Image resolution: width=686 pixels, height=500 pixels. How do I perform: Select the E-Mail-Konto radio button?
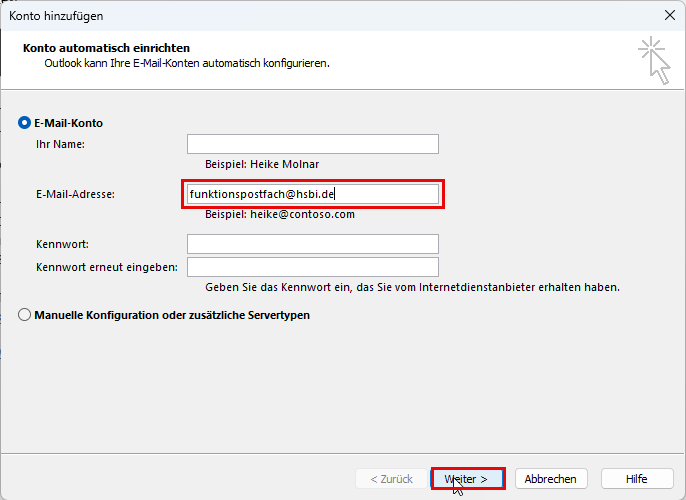click(x=24, y=123)
